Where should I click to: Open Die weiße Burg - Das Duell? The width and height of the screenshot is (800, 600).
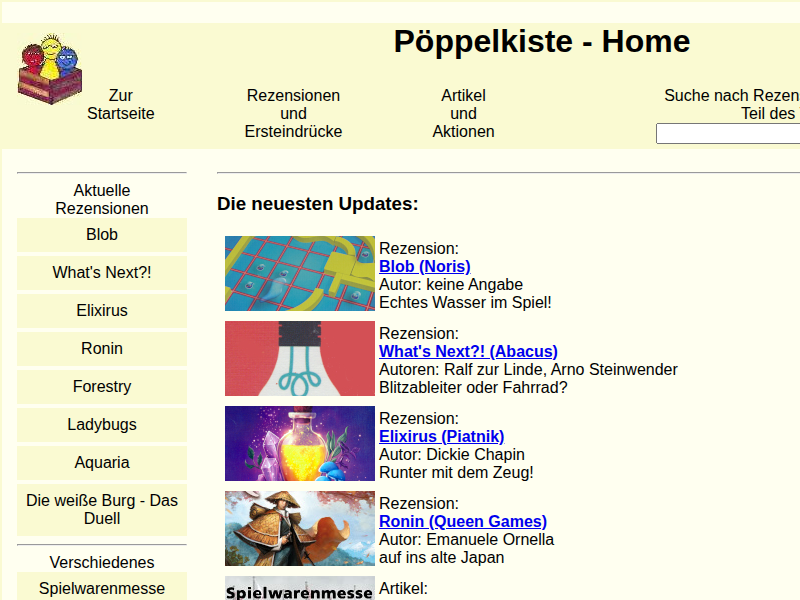[x=102, y=510]
